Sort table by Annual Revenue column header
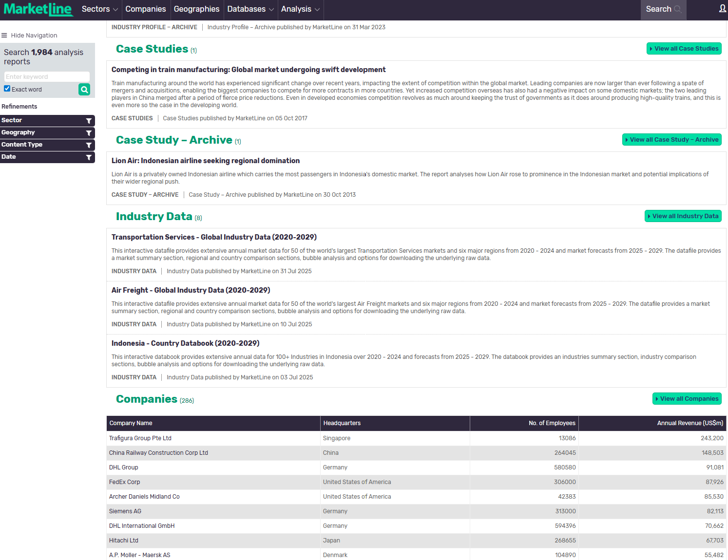The image size is (728, 560). click(690, 423)
